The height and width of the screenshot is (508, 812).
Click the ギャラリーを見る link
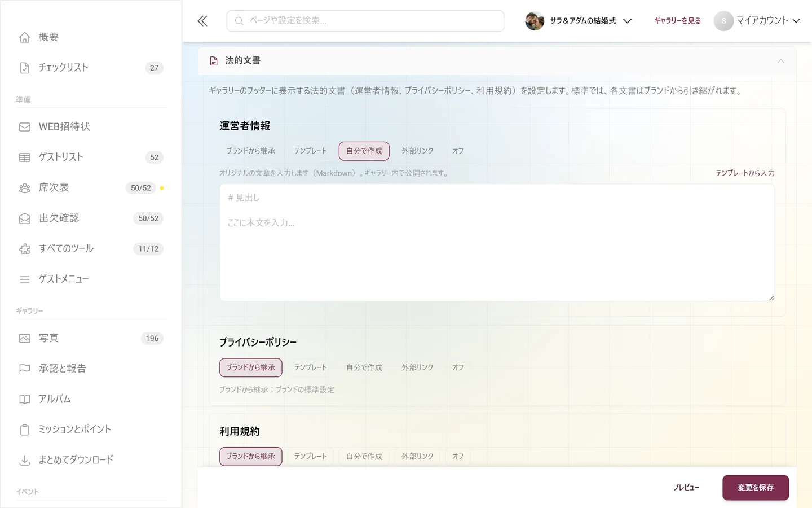(677, 21)
